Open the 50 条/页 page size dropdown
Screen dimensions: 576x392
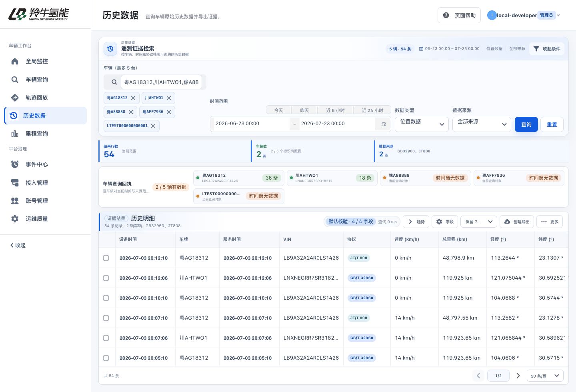(x=545, y=376)
